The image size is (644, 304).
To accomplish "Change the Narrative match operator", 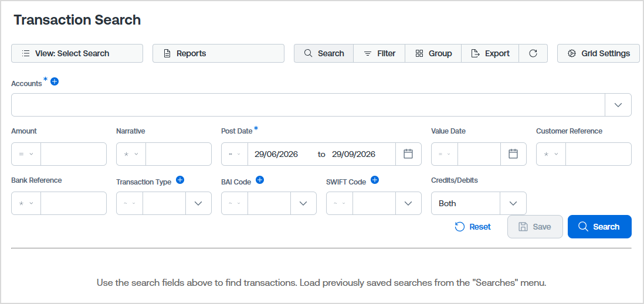I will point(131,154).
